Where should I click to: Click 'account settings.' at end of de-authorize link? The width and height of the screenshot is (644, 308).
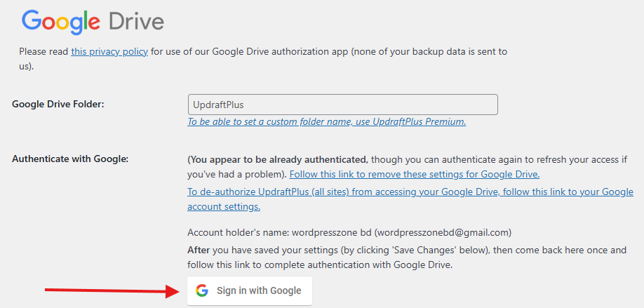pos(224,207)
